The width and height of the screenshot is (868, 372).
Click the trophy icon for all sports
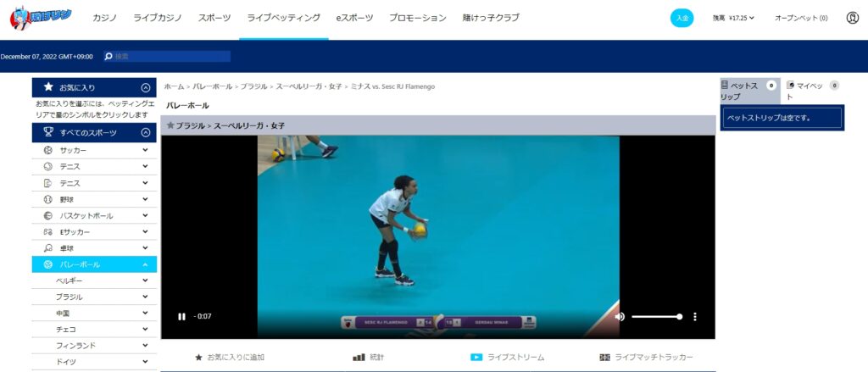(48, 132)
